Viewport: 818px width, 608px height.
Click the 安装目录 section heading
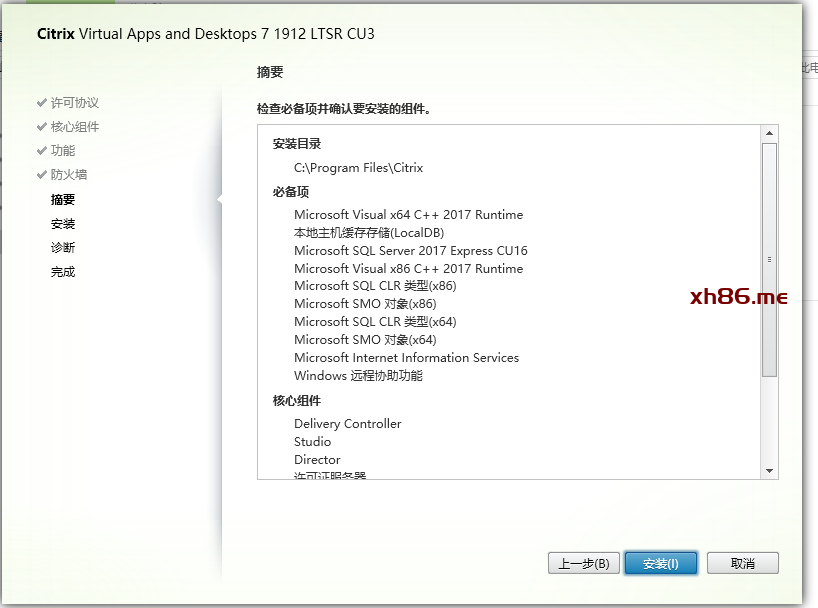297,144
